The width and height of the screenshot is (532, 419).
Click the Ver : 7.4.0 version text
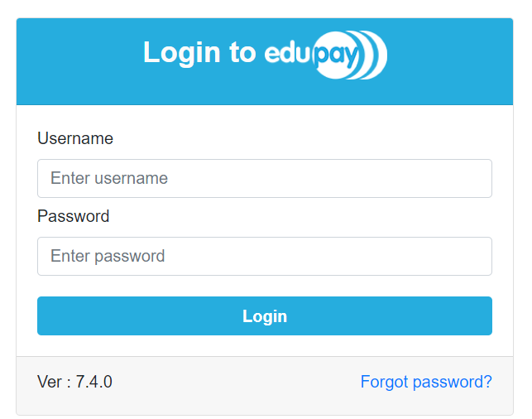[x=74, y=382]
